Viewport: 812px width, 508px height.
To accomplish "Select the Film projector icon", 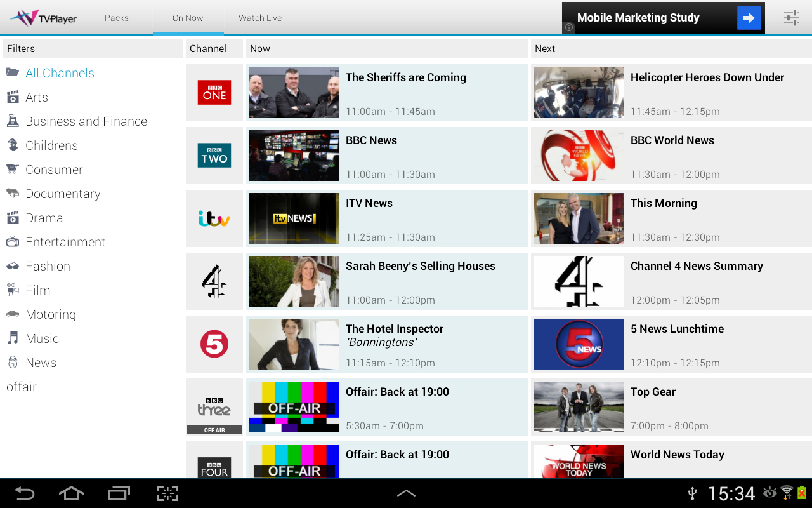I will click(13, 290).
